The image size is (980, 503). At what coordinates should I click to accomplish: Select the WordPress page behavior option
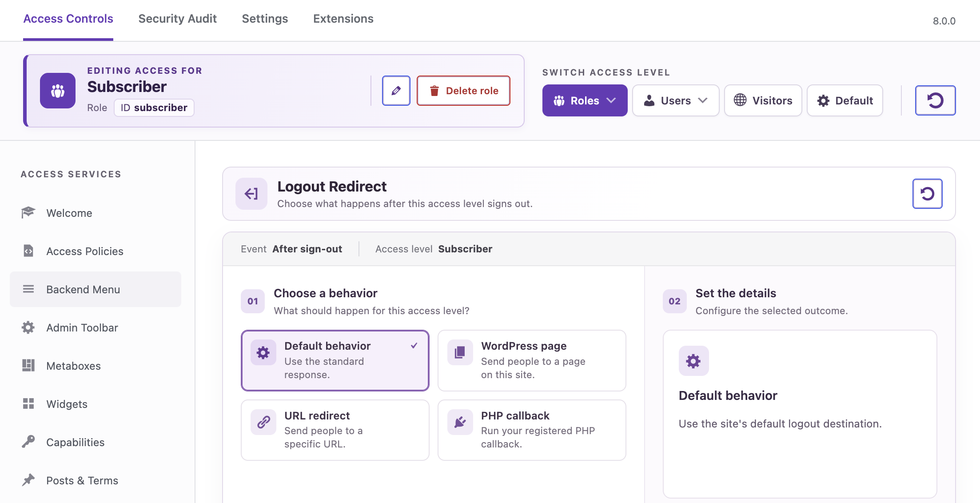[x=532, y=360]
